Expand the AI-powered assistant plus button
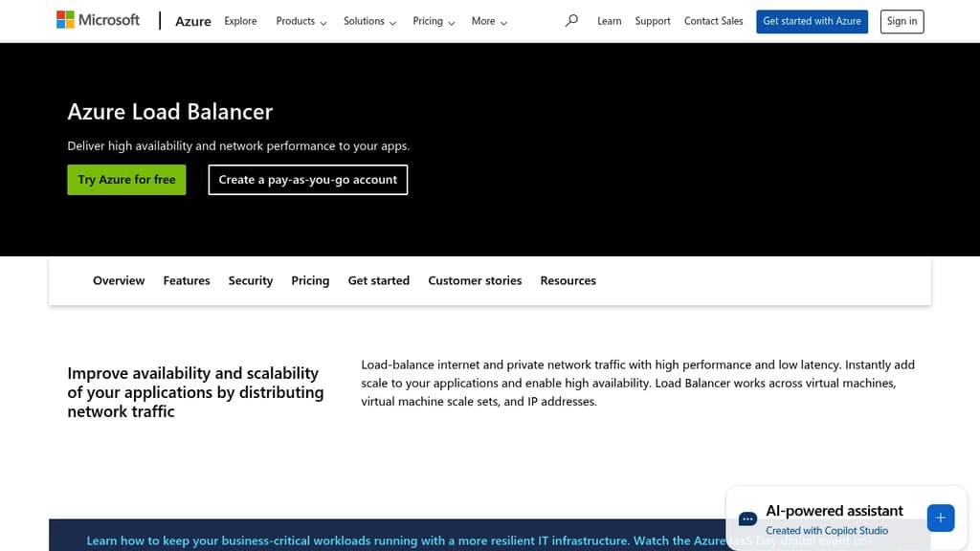Image resolution: width=980 pixels, height=551 pixels. coord(941,518)
